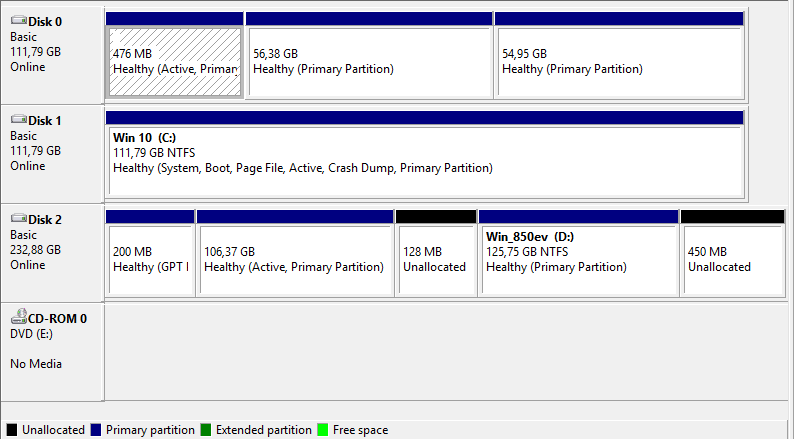
Task: Click the dark green Extended partition swatch
Action: [x=206, y=430]
